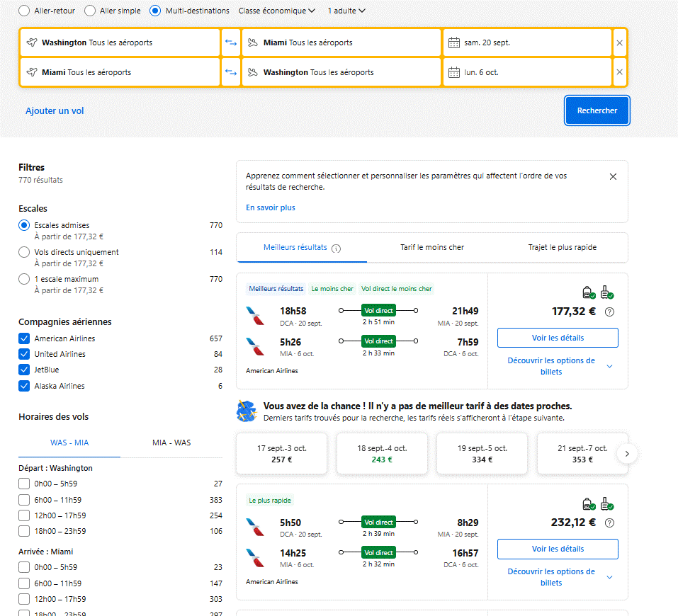The image size is (678, 616).
Task: Click help icon beside 232,12 € price
Action: [609, 523]
